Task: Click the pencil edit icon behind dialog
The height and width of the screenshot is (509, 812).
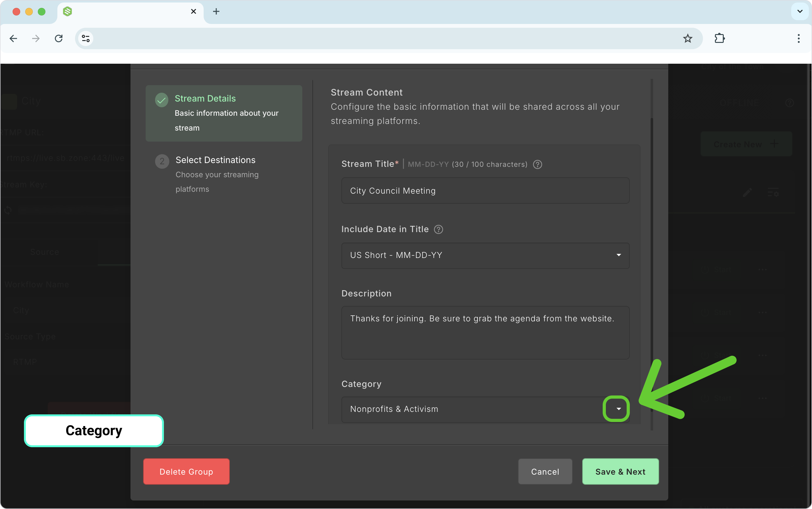Action: [747, 193]
